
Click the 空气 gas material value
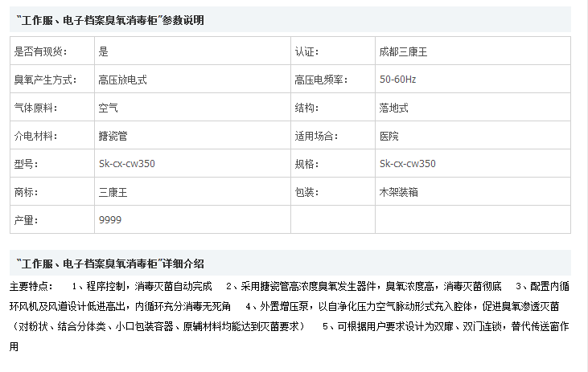pos(108,108)
